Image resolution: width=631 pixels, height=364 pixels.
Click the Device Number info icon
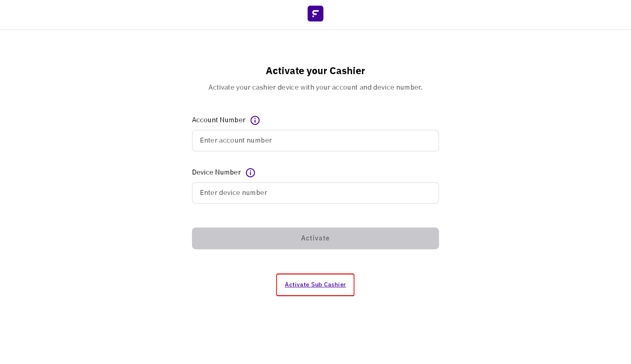250,173
